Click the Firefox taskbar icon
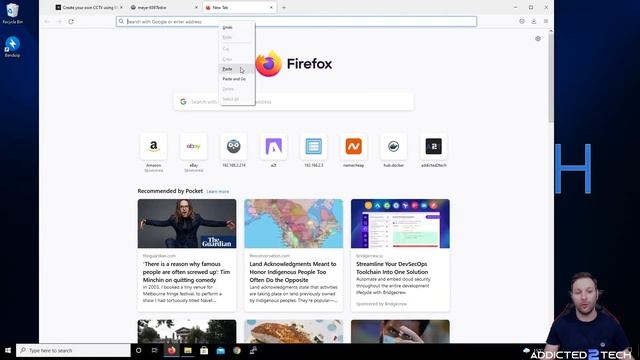This screenshot has width=640, height=360. pos(171,350)
